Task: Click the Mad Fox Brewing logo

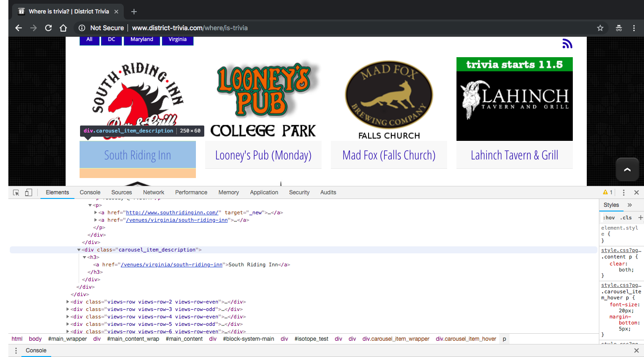Action: coord(389,99)
